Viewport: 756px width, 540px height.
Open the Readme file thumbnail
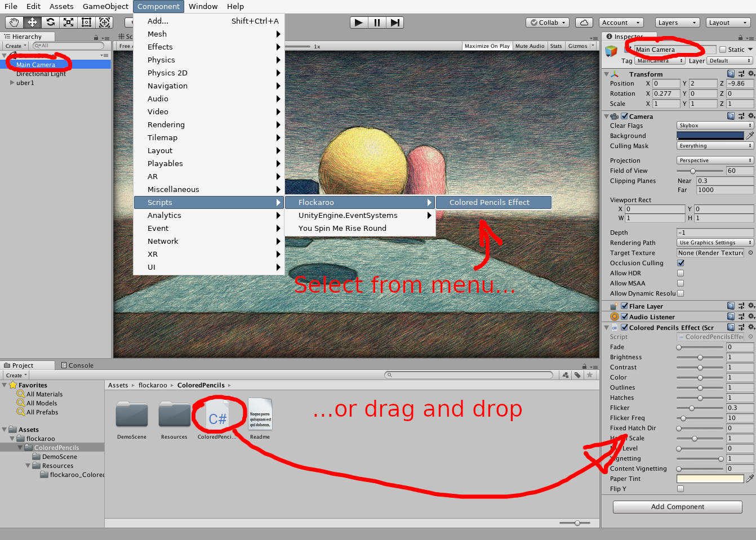point(260,416)
